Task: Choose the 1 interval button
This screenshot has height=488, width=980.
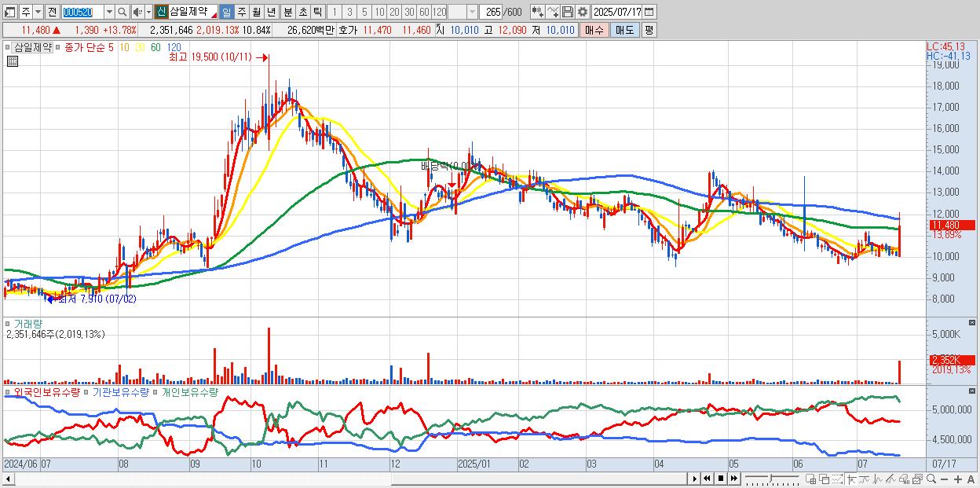Action: coord(334,12)
